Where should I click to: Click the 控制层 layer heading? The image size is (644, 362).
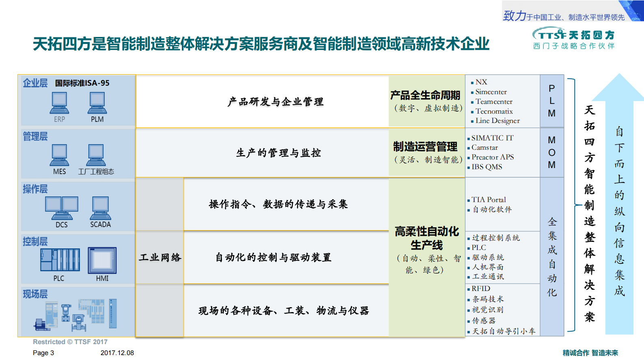click(x=35, y=242)
